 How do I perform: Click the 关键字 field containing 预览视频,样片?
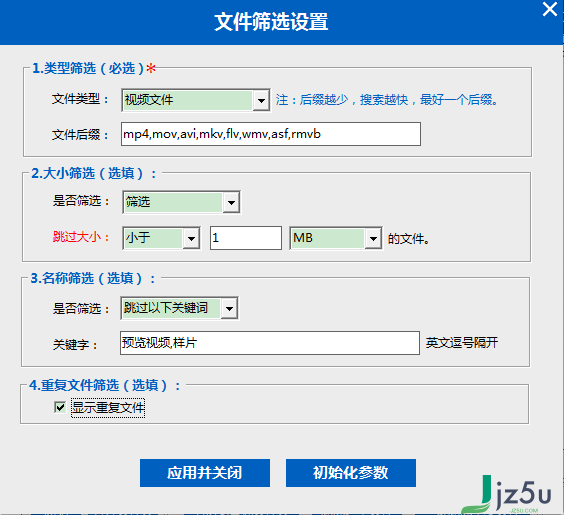tap(270, 343)
